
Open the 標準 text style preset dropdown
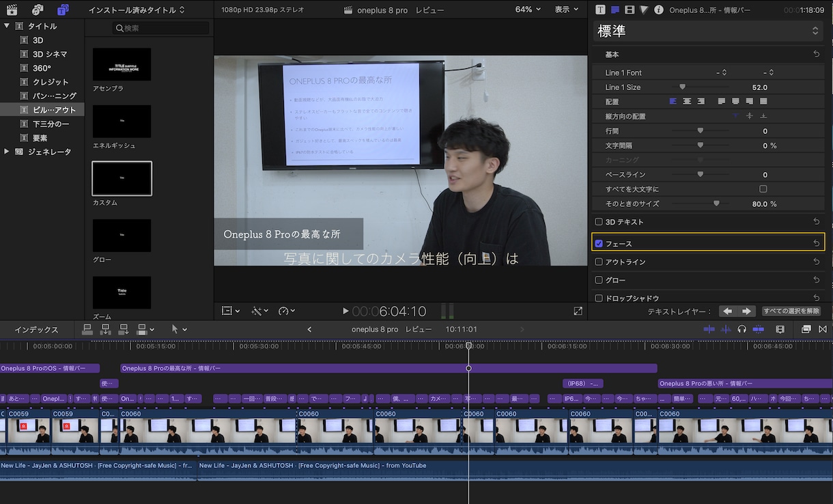(708, 31)
